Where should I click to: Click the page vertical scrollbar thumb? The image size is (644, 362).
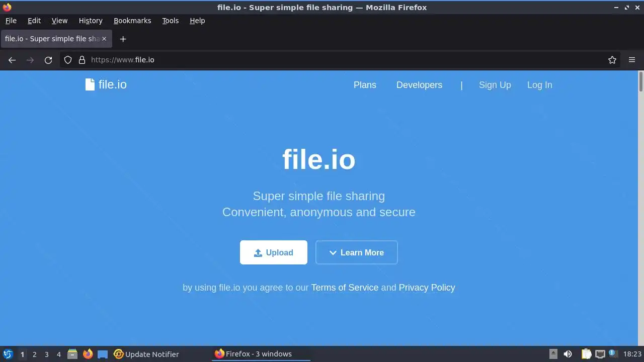(x=641, y=82)
